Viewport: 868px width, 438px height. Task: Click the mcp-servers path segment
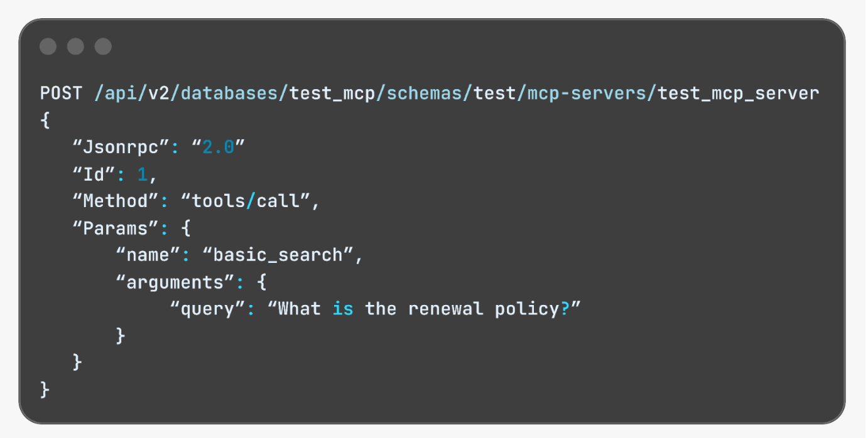click(592, 93)
